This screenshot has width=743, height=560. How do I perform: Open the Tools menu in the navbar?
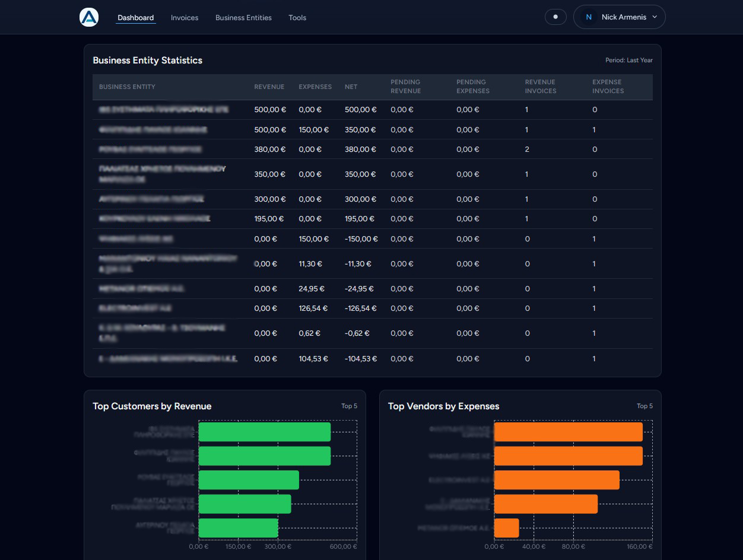point(297,18)
